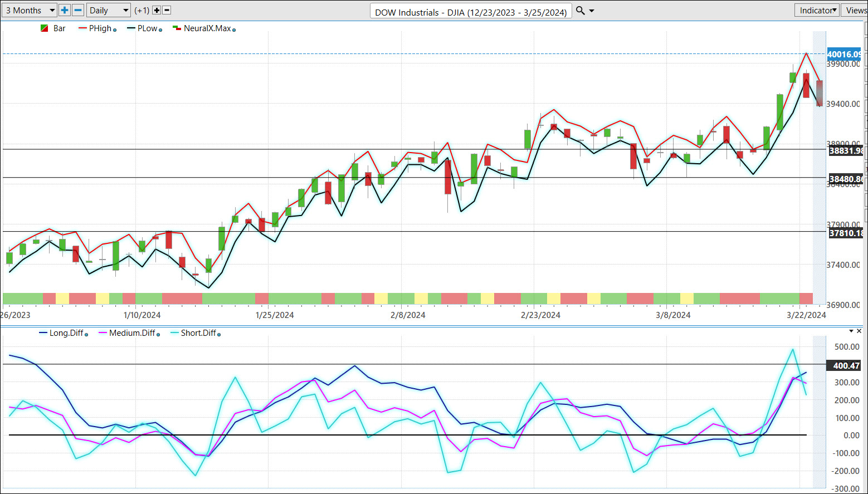Expand the arrow next to search icon
Image resolution: width=868 pixels, height=494 pixels.
(592, 11)
